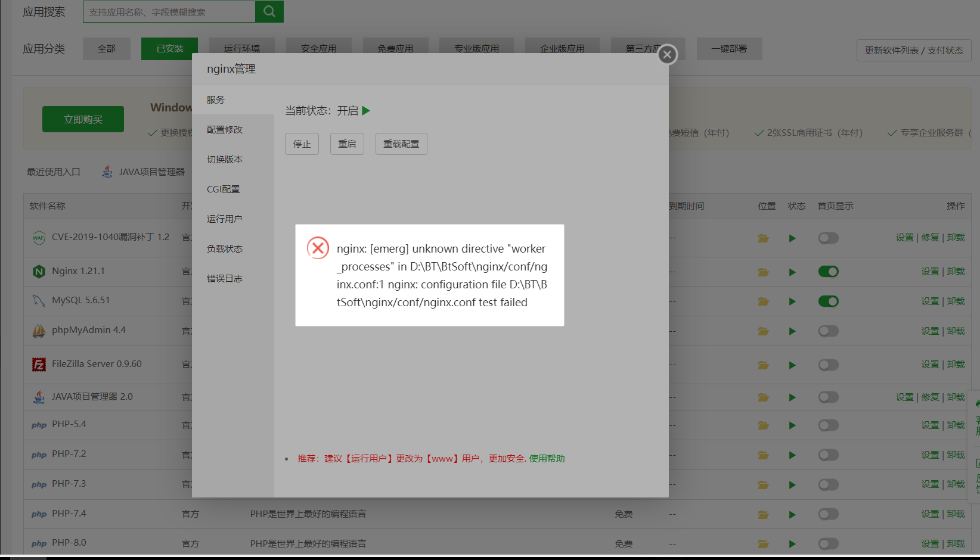This screenshot has width=980, height=560.
Task: Click status play icon in FileZilla Server row
Action: [x=792, y=365]
